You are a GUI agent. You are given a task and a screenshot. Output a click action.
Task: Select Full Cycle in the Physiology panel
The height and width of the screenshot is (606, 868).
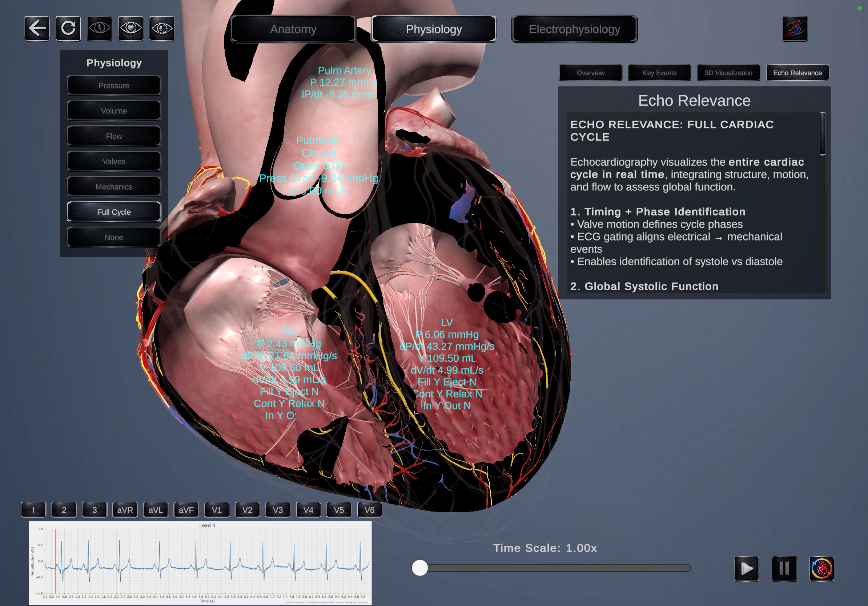pyautogui.click(x=114, y=212)
